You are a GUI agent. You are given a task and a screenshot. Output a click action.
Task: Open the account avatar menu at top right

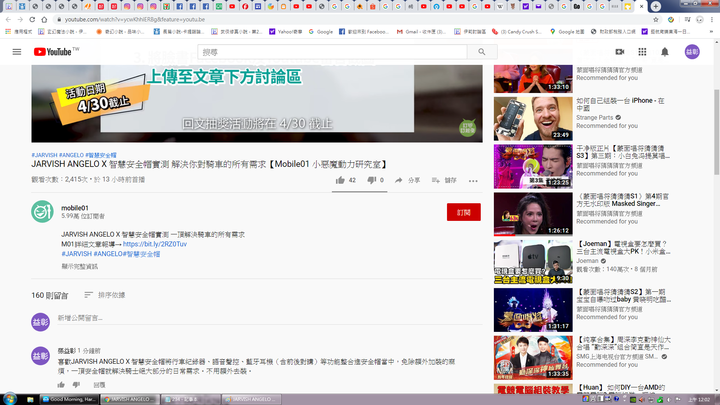pos(692,52)
